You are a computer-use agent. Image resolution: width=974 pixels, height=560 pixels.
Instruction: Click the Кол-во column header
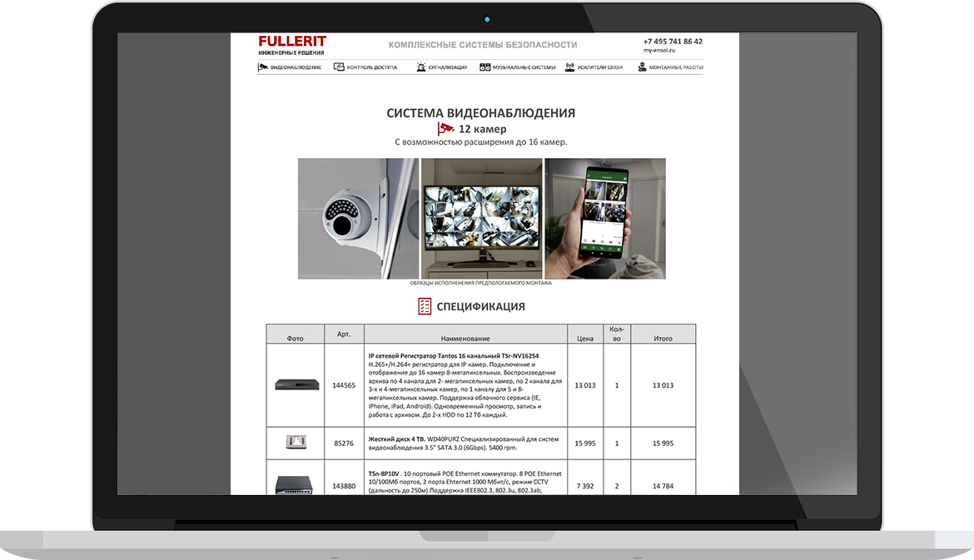click(x=617, y=334)
